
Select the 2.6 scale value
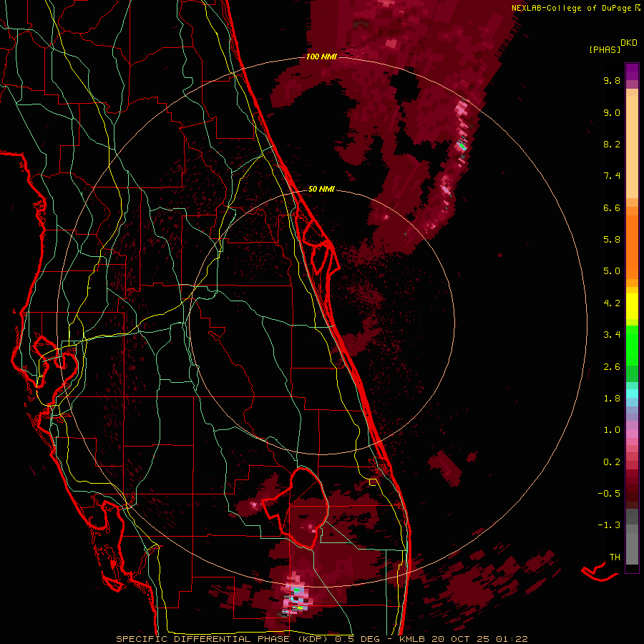(612, 367)
